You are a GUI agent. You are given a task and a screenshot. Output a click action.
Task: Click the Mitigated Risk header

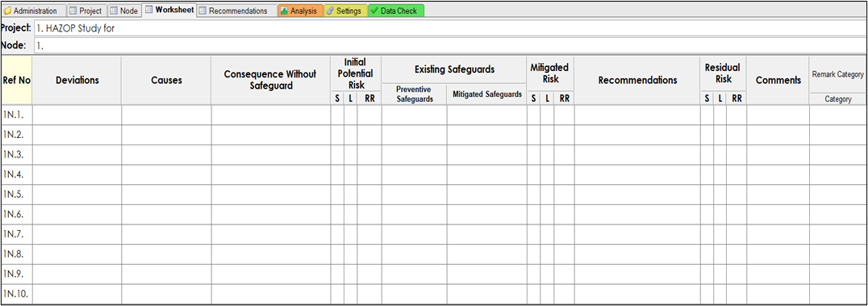coord(550,73)
